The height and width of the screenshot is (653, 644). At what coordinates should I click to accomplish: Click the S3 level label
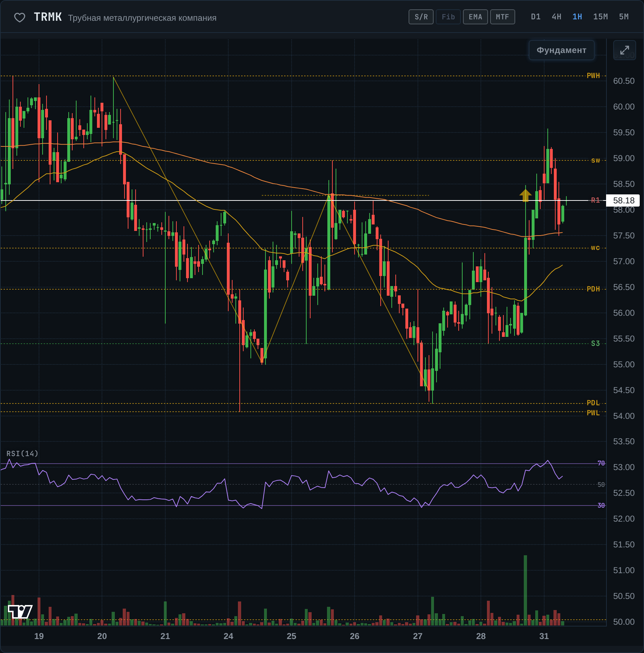point(595,344)
